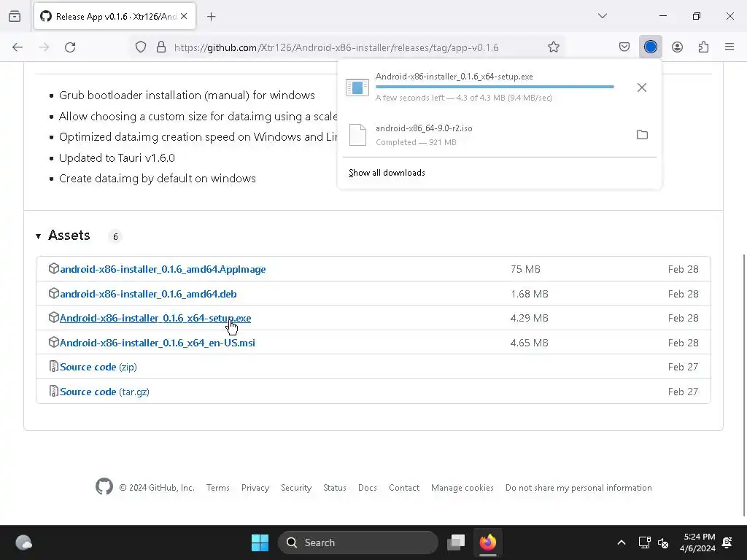Image resolution: width=747 pixels, height=560 pixels.
Task: Click Do not share my personal information
Action: [578, 488]
